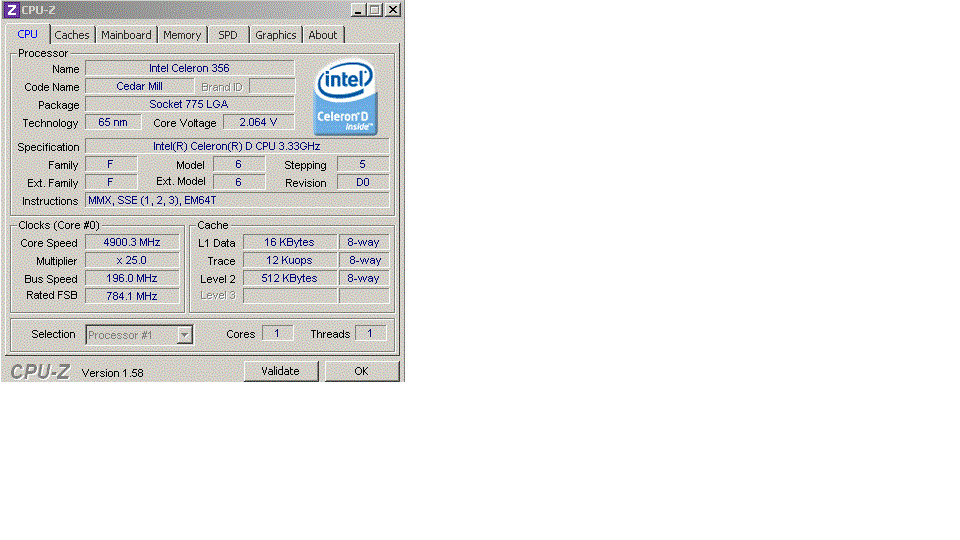Click the Intel Celeron D logo
The image size is (960, 540).
click(x=345, y=97)
